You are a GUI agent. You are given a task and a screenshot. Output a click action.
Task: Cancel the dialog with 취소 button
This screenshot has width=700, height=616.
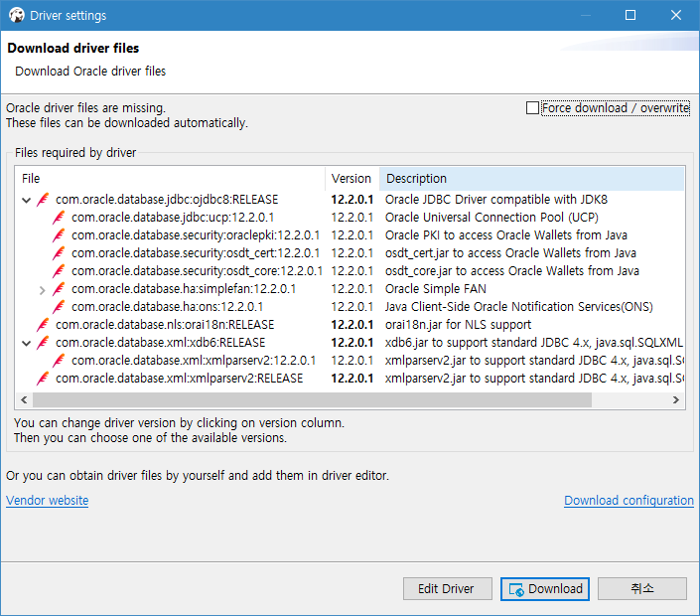(x=642, y=589)
